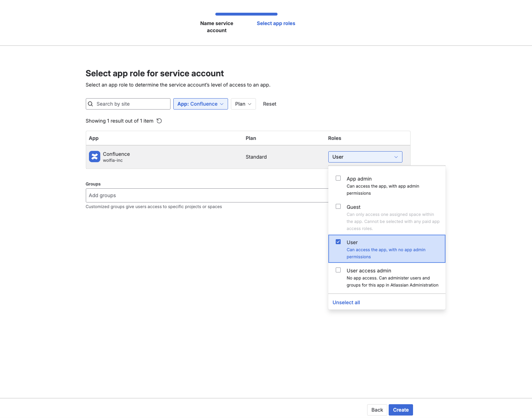Image resolution: width=532 pixels, height=418 pixels.
Task: Click the Create button
Action: coord(400,410)
